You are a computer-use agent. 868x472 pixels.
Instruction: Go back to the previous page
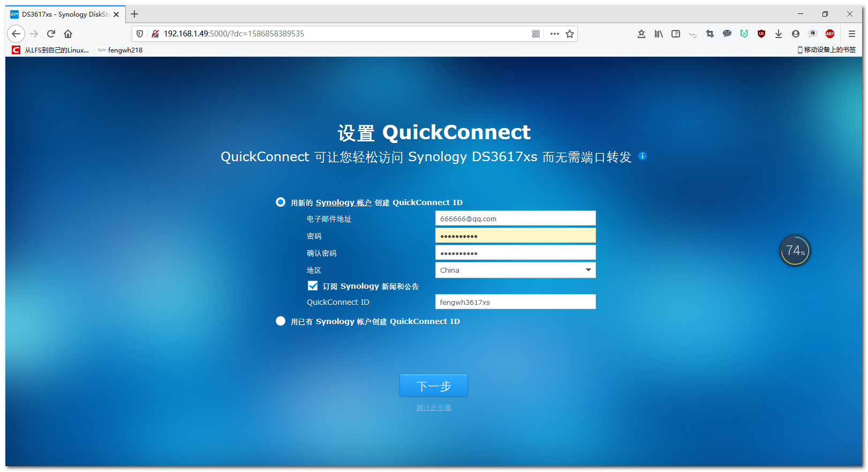point(16,34)
